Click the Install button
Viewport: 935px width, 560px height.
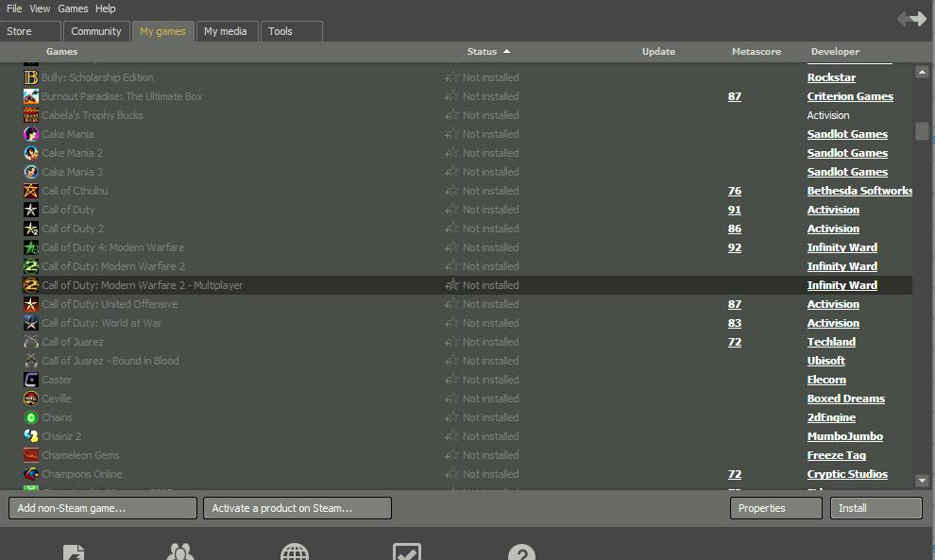click(x=875, y=508)
